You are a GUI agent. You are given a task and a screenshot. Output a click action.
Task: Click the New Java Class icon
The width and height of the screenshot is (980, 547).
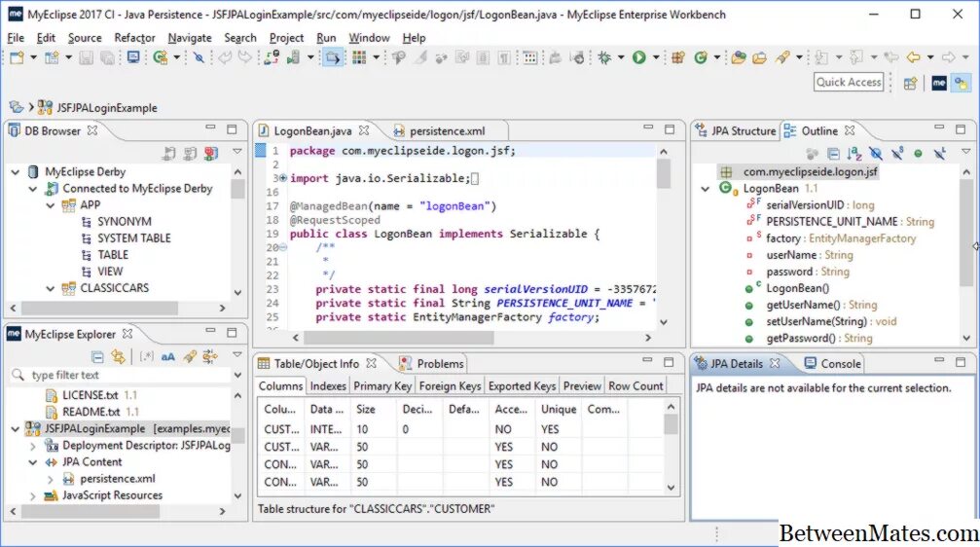(x=701, y=57)
